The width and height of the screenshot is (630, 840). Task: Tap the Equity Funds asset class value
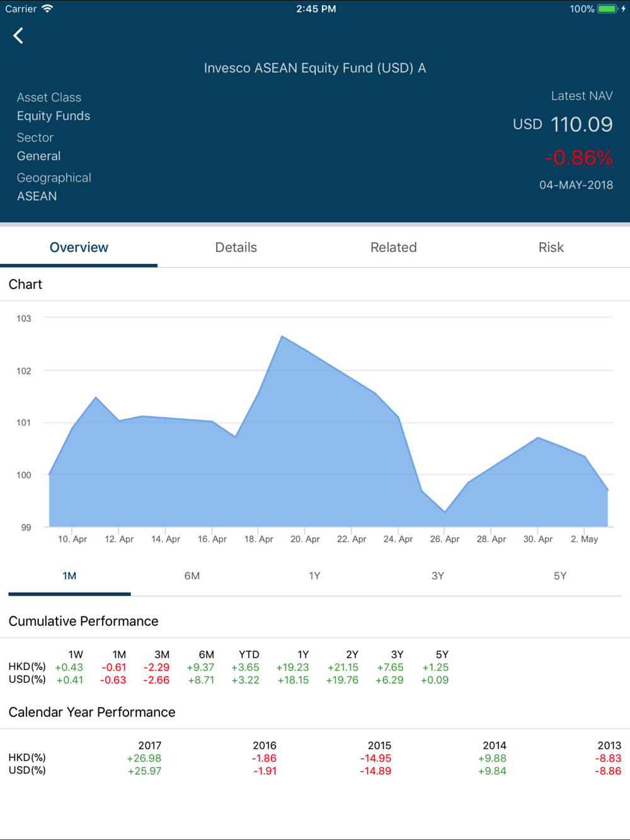coord(54,116)
